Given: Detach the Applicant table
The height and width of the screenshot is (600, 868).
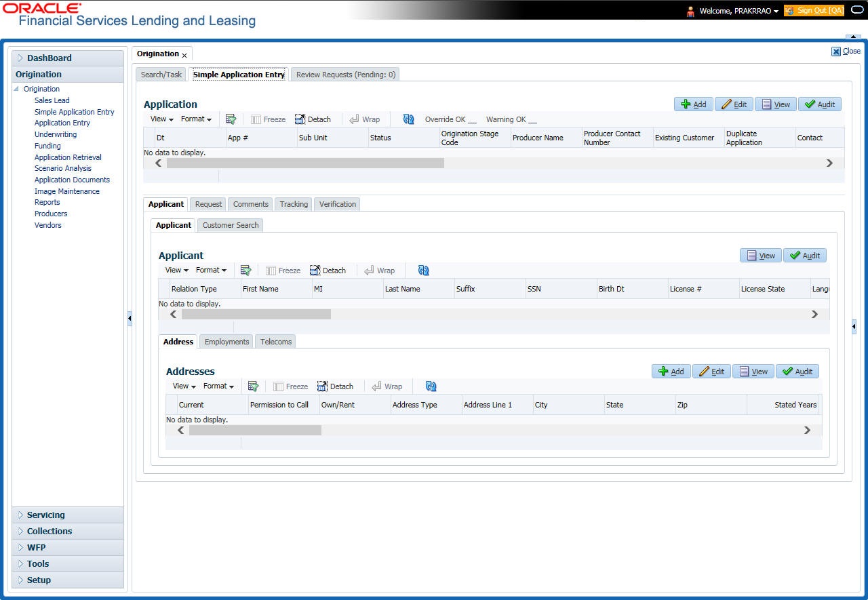Looking at the screenshot, I should coord(328,271).
